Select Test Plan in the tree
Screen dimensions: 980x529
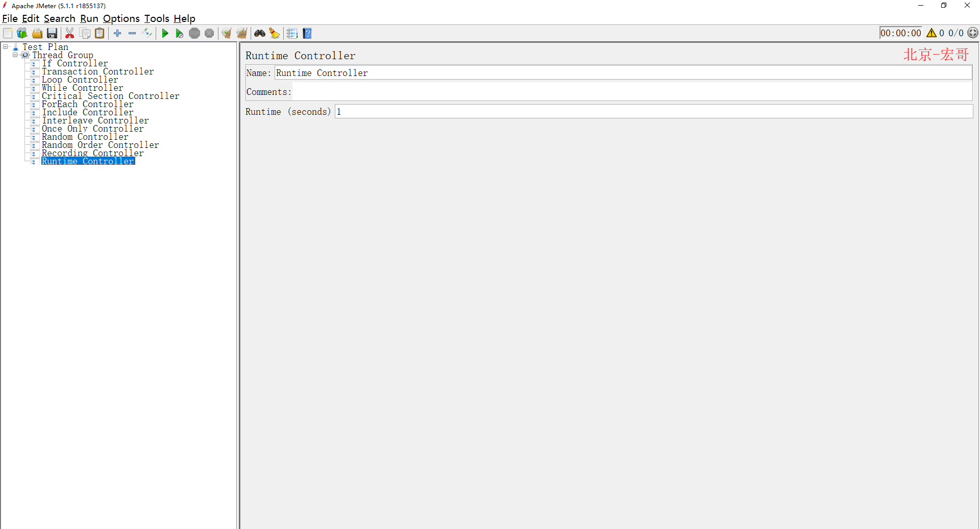45,47
